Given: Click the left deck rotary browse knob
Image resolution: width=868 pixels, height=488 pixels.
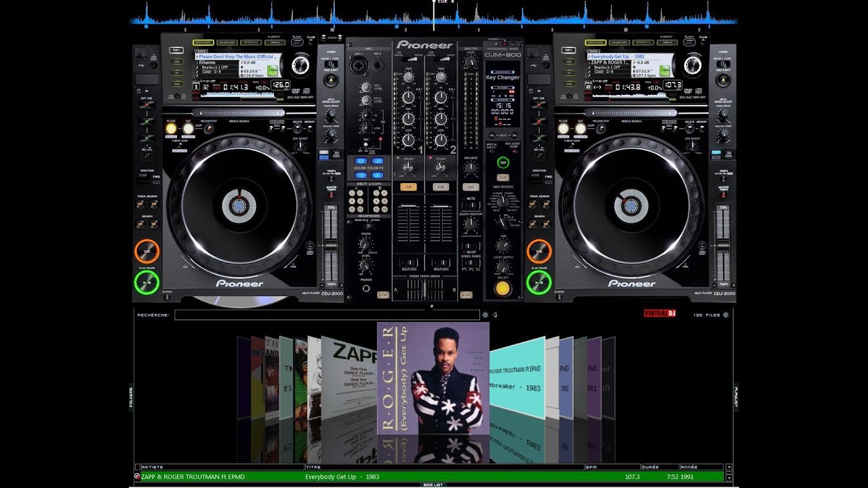Looking at the screenshot, I should click(300, 65).
